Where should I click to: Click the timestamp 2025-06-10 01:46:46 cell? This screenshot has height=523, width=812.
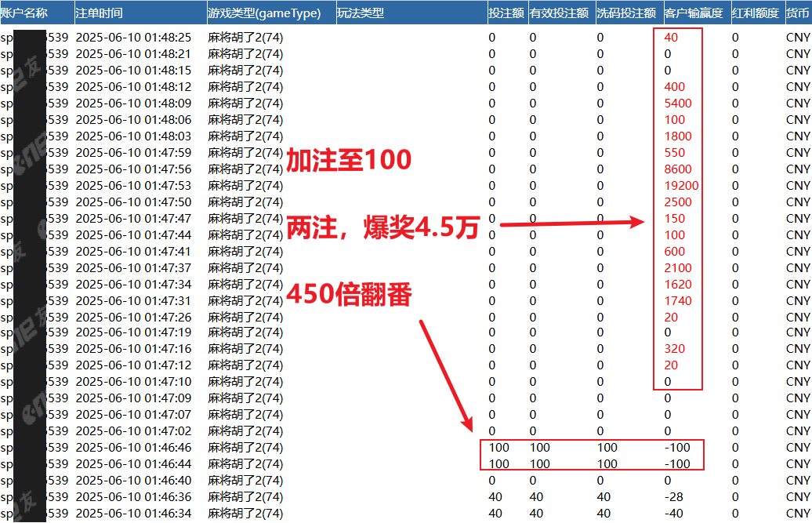click(x=133, y=448)
